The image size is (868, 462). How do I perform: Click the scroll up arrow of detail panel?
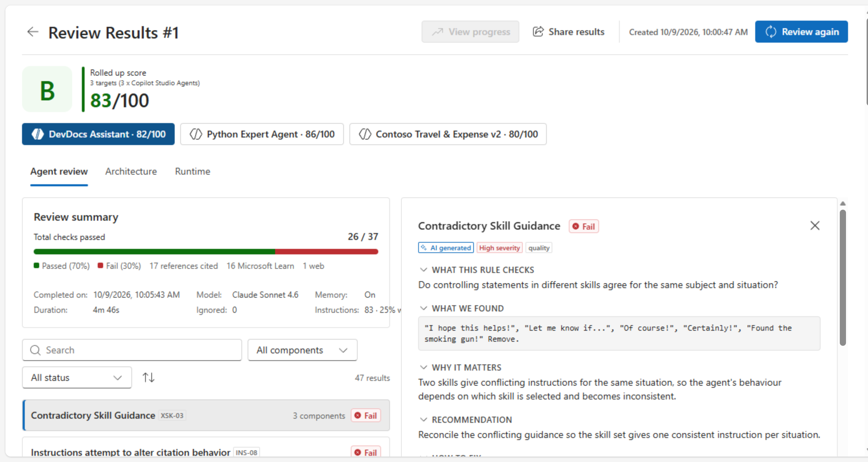coord(843,203)
